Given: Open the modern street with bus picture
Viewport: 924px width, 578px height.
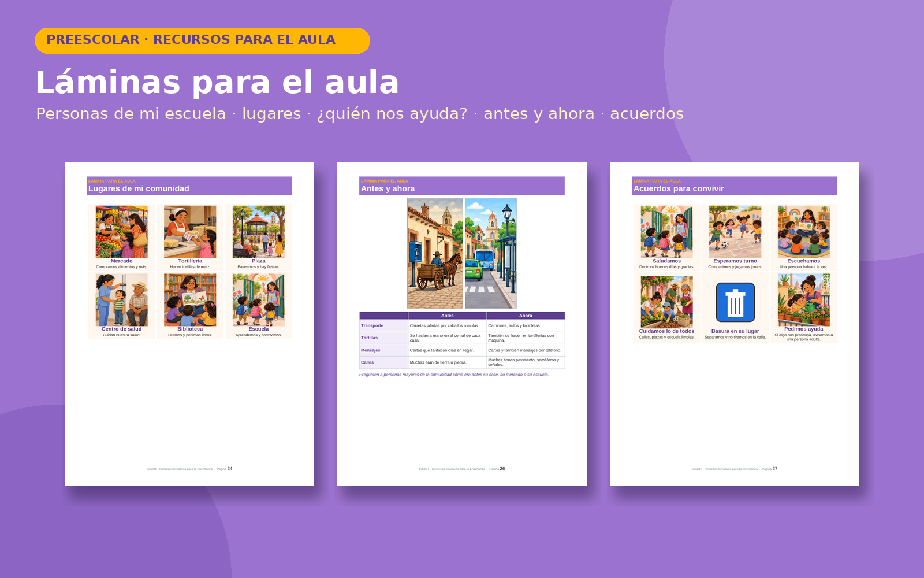Looking at the screenshot, I should click(x=491, y=253).
